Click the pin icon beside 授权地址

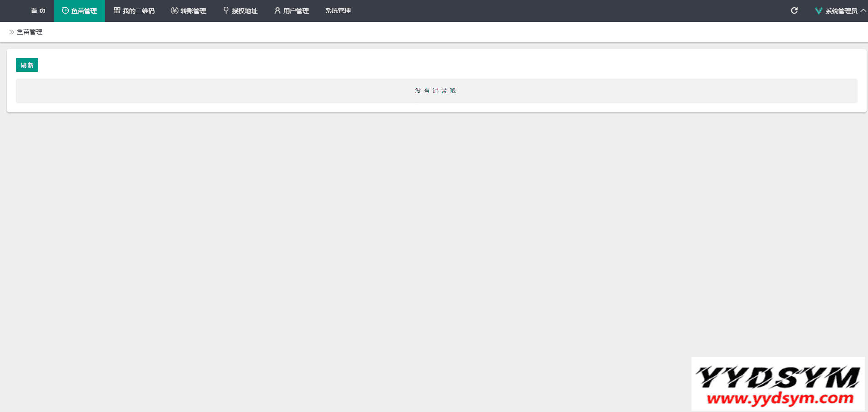click(226, 10)
